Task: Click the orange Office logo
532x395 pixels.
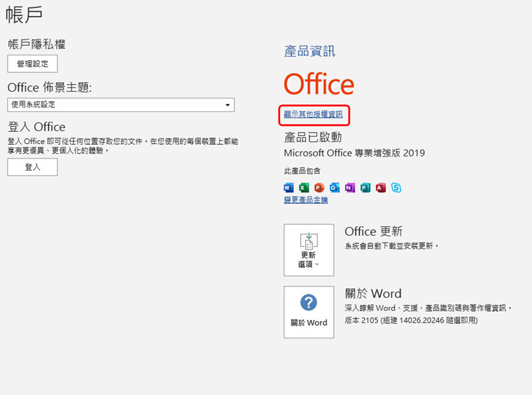Action: pyautogui.click(x=319, y=84)
